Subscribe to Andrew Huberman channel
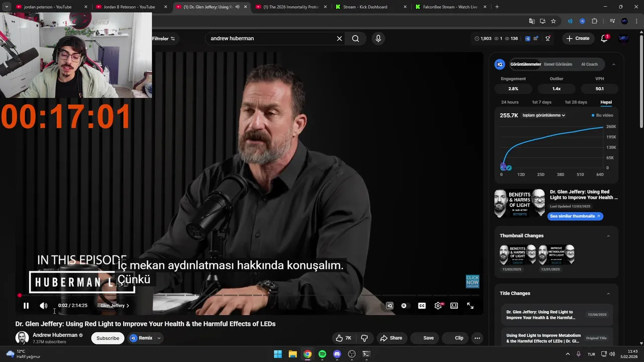 coord(108,338)
